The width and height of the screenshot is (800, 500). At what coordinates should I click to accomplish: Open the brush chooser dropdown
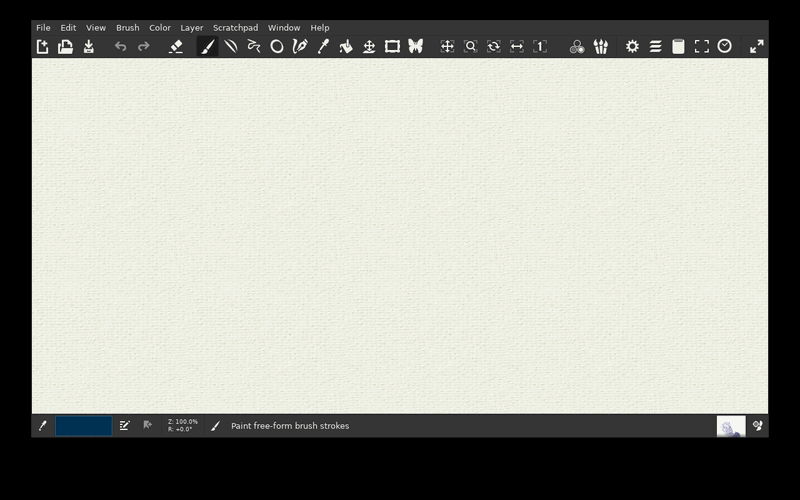click(601, 46)
